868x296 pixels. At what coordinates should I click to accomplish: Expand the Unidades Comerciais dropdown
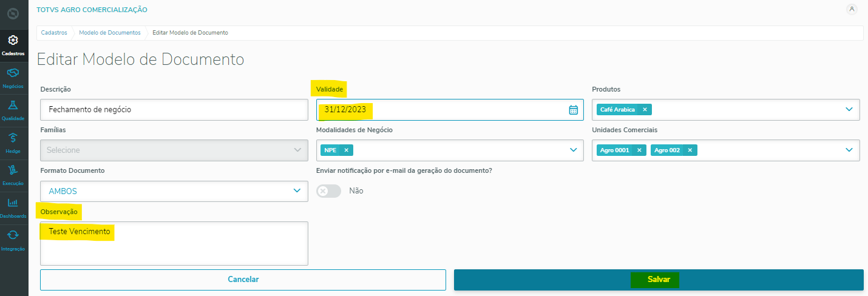849,150
